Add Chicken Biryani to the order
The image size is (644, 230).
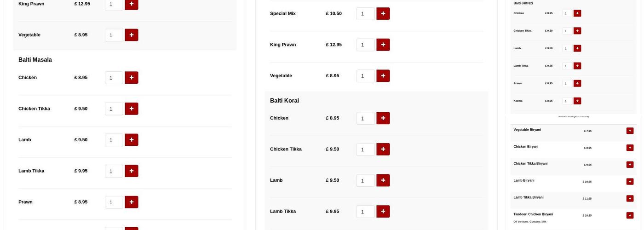pyautogui.click(x=630, y=148)
